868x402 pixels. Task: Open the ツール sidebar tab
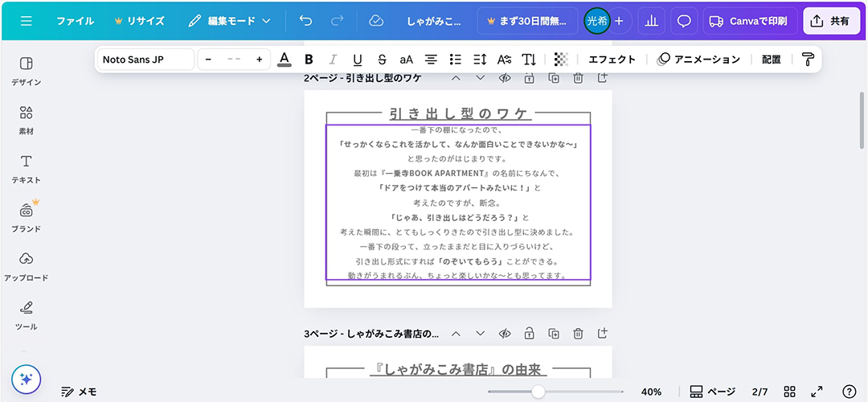[x=26, y=314]
